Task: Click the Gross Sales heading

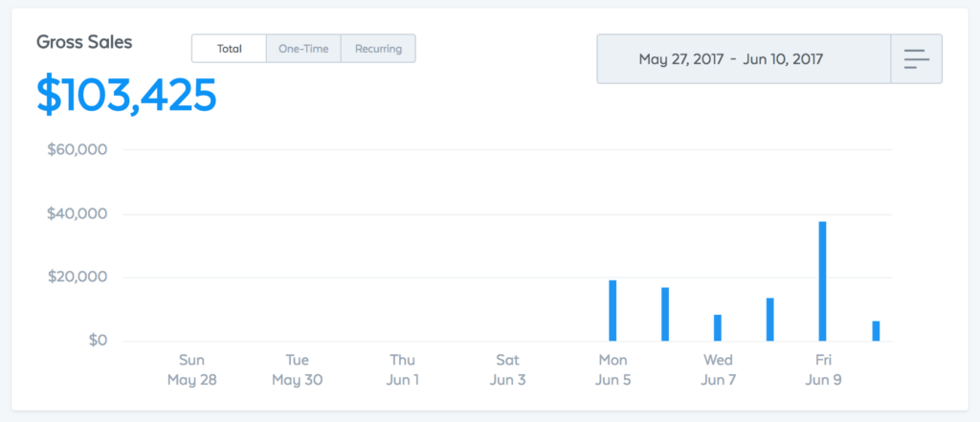Action: click(x=84, y=42)
